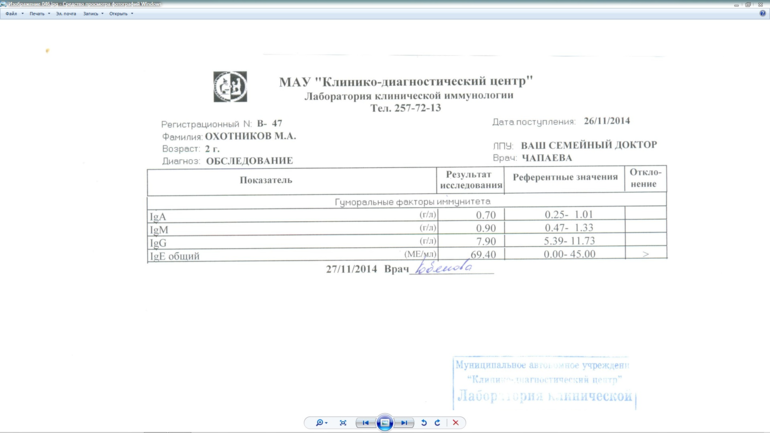Restore down the photo viewer window

click(748, 4)
